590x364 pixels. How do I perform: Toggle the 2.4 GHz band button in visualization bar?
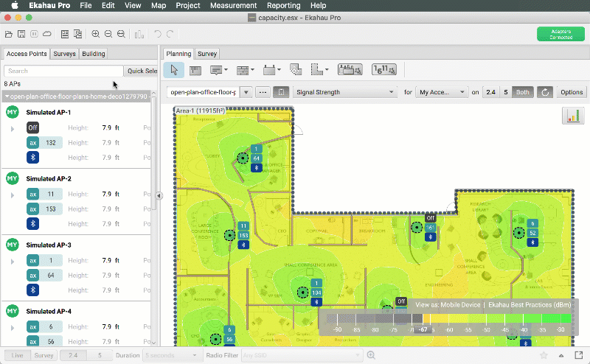(x=490, y=92)
